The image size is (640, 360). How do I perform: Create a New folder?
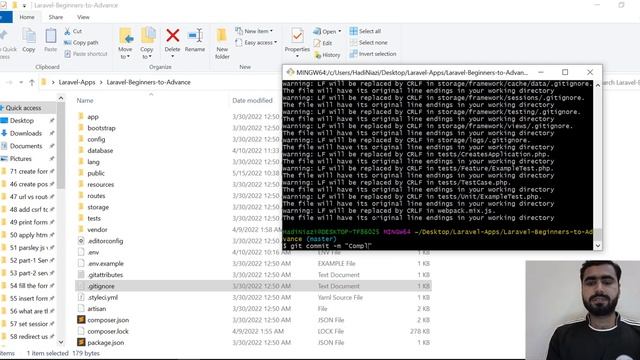tap(222, 43)
